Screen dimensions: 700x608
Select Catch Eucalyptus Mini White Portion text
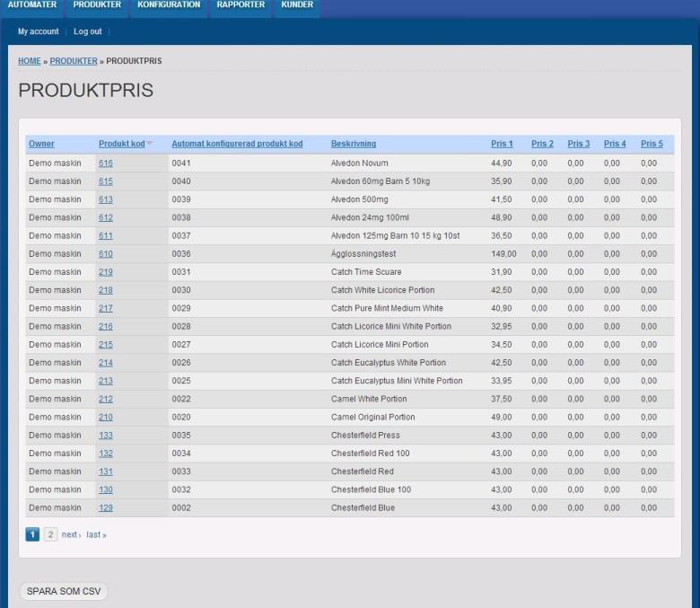tap(397, 381)
